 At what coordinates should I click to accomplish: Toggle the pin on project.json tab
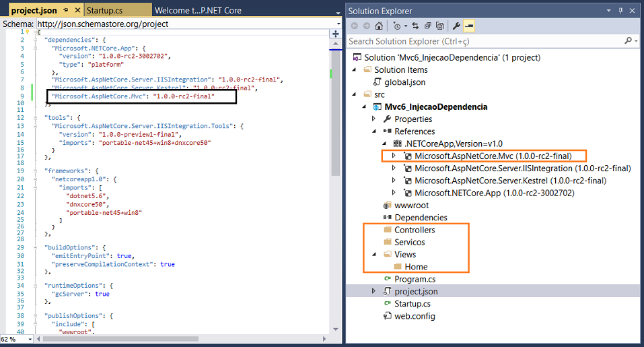[66, 10]
